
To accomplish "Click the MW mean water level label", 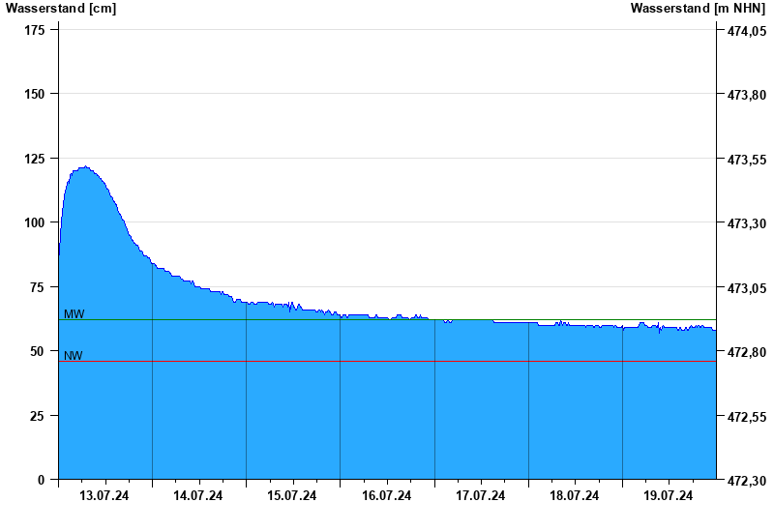I will point(74,313).
